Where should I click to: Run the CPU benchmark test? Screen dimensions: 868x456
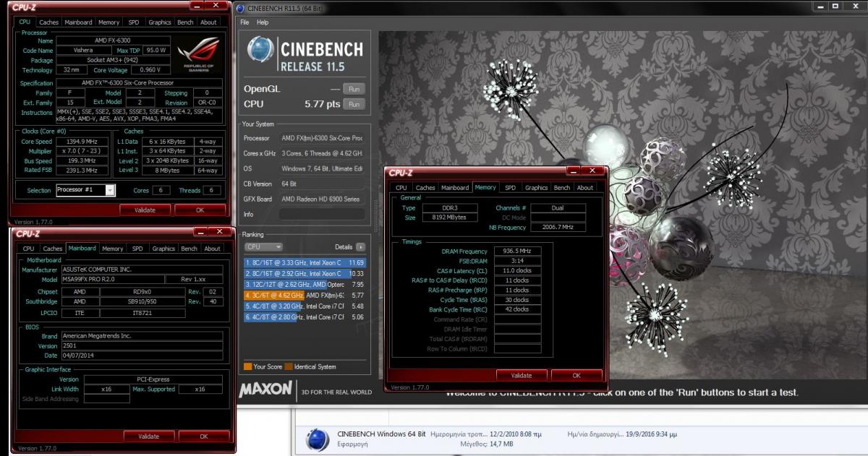(x=354, y=104)
